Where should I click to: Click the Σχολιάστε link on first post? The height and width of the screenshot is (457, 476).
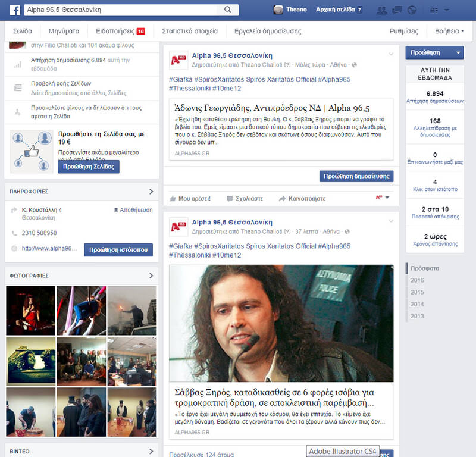[249, 199]
